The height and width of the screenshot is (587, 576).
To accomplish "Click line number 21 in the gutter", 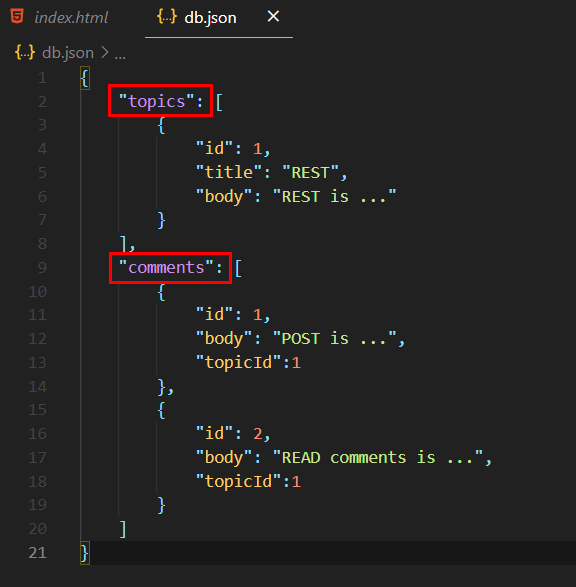I will pos(37,553).
